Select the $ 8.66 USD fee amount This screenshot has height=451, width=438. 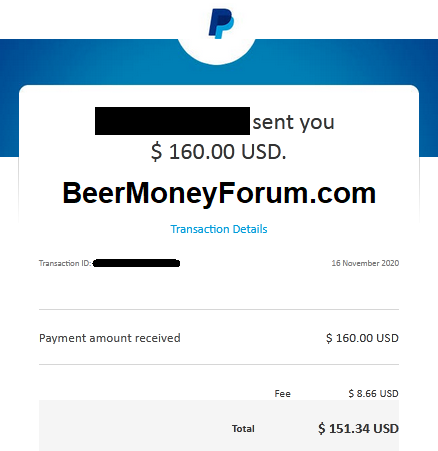(x=373, y=394)
